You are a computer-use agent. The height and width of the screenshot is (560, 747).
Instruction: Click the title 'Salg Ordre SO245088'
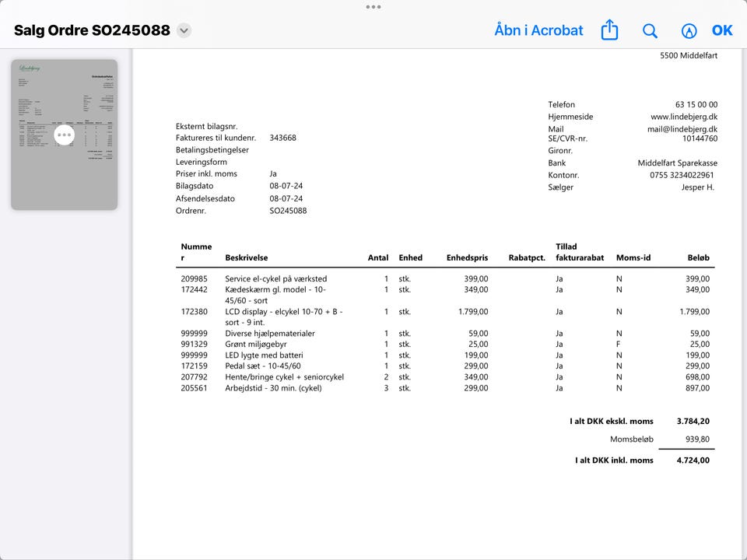pyautogui.click(x=92, y=30)
